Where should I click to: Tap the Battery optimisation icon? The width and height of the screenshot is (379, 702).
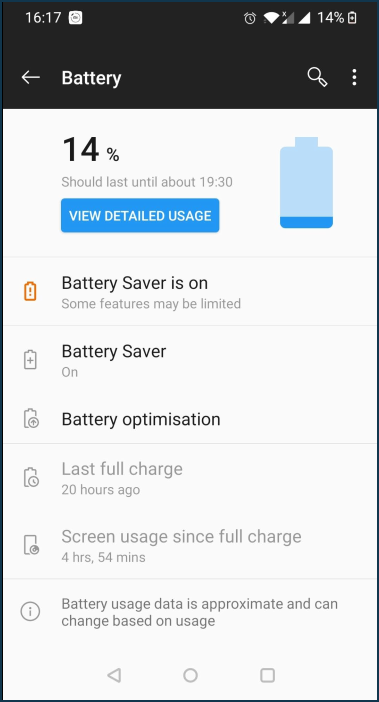[x=31, y=419]
